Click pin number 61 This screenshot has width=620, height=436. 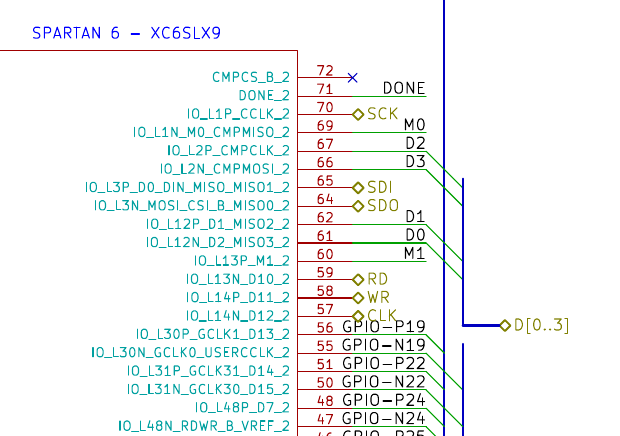[x=325, y=236]
